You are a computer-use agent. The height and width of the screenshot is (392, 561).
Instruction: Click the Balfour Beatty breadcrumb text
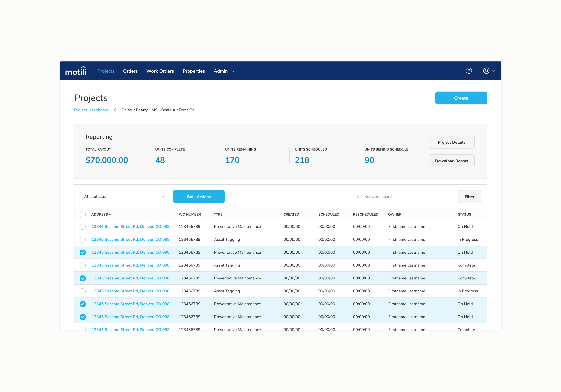(x=159, y=110)
